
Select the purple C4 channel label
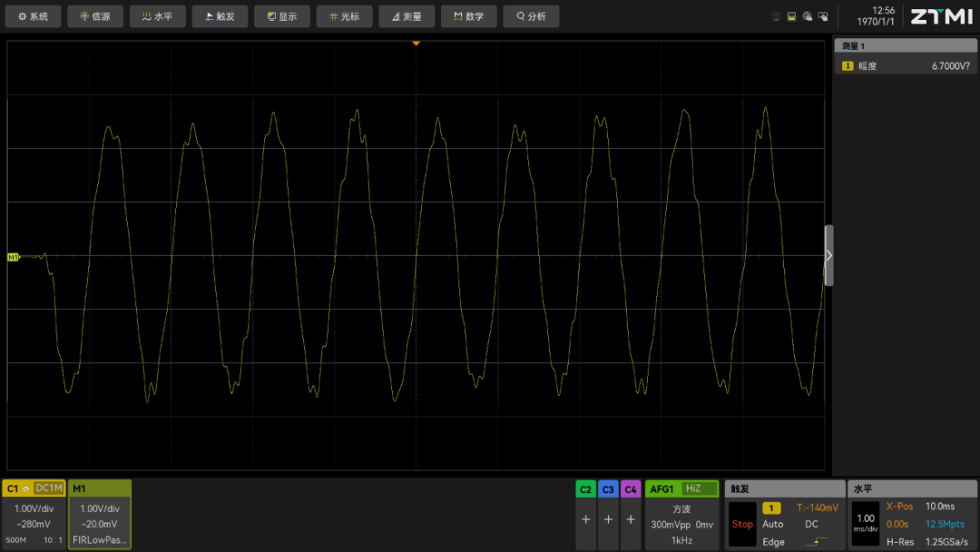click(x=631, y=488)
